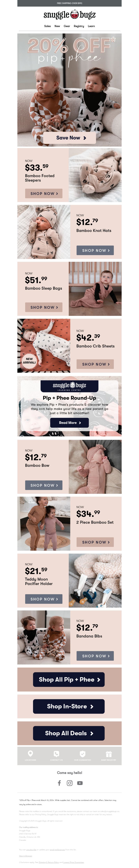Open the YouTube icon link
The width and height of the screenshot is (139, 868).
(x=80, y=783)
